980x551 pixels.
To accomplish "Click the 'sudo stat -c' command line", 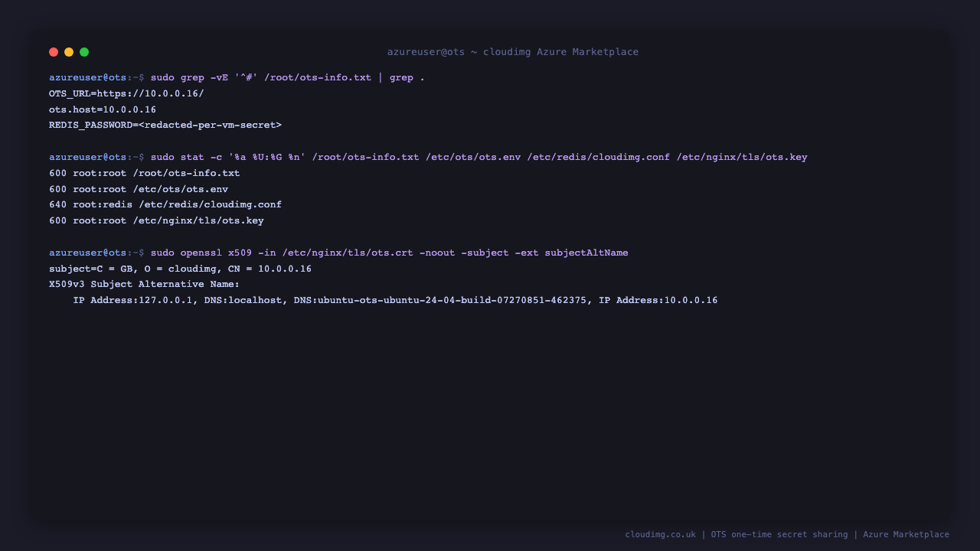I will coord(428,157).
